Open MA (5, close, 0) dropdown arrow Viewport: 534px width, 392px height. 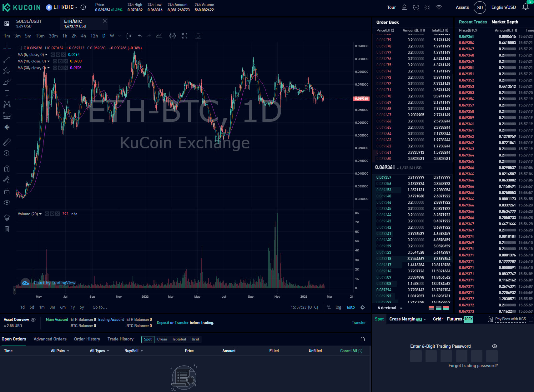coord(47,55)
